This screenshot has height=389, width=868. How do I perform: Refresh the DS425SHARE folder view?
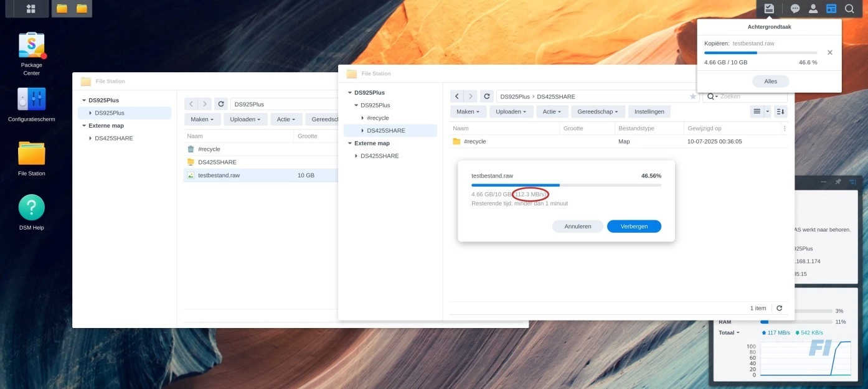point(487,96)
